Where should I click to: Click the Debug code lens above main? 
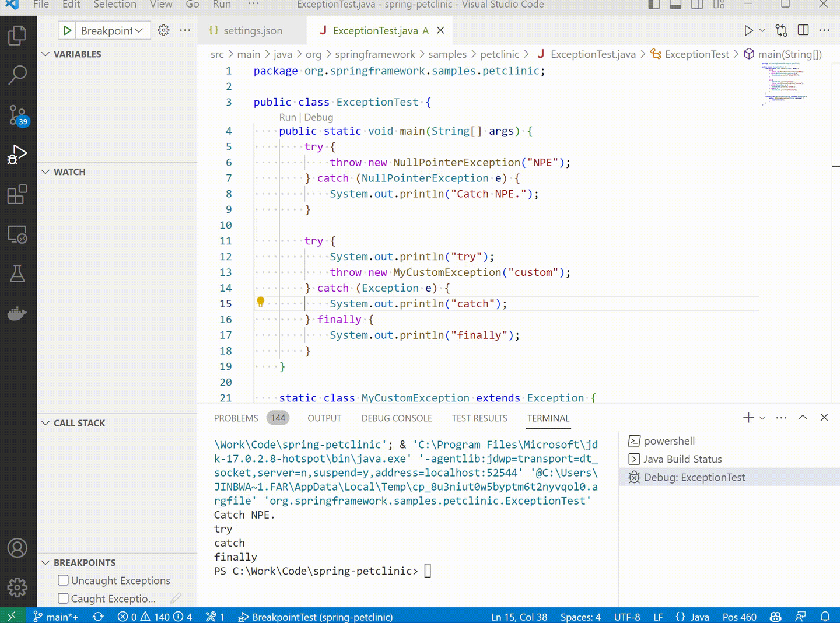(318, 117)
